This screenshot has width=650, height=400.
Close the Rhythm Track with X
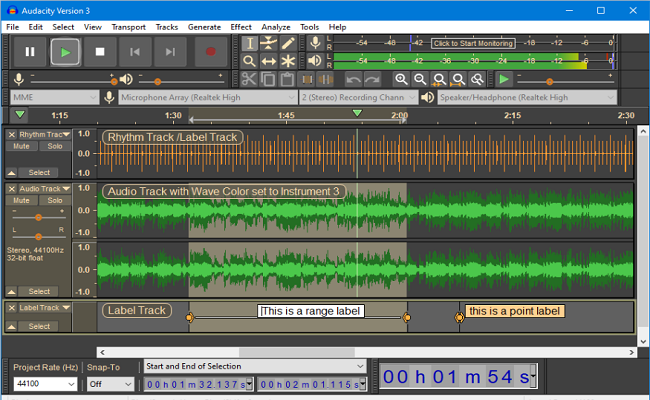[x=12, y=135]
